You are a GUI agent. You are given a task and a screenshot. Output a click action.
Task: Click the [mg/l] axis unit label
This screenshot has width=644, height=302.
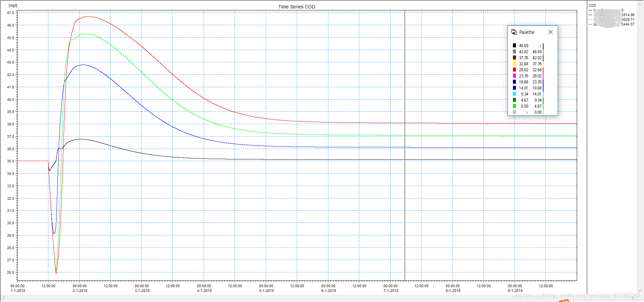(x=13, y=5)
